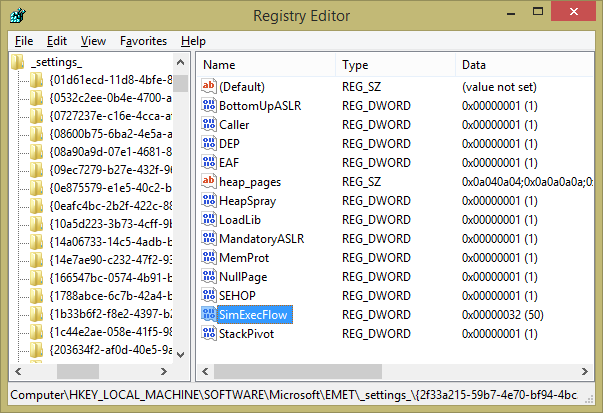Image resolution: width=603 pixels, height=413 pixels.
Task: Click the heap_pages string value icon
Action: click(209, 182)
